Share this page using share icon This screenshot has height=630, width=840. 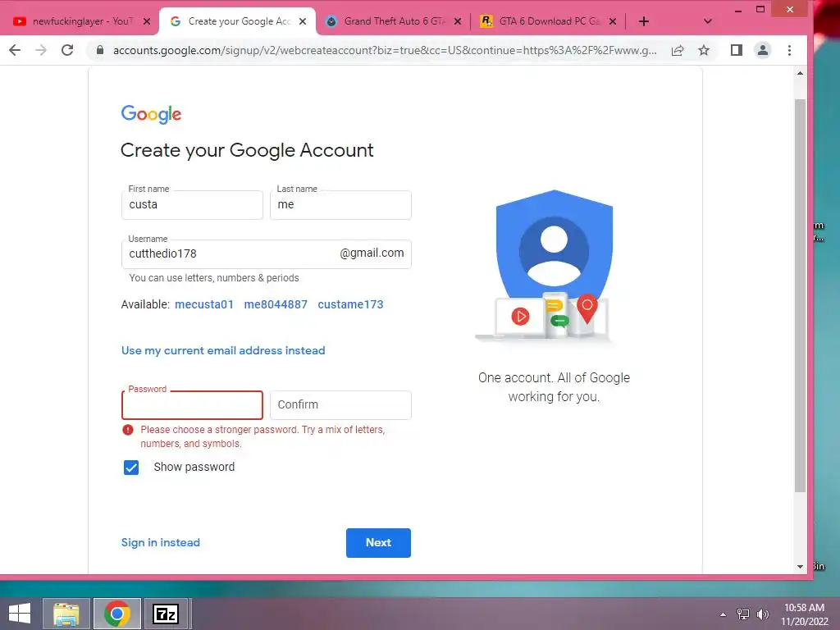[678, 50]
